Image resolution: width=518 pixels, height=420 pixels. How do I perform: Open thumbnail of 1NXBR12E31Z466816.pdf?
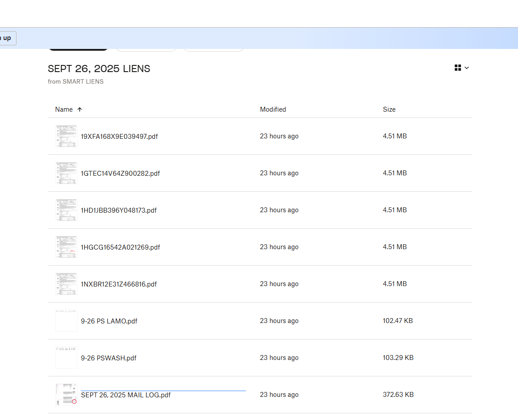66,284
